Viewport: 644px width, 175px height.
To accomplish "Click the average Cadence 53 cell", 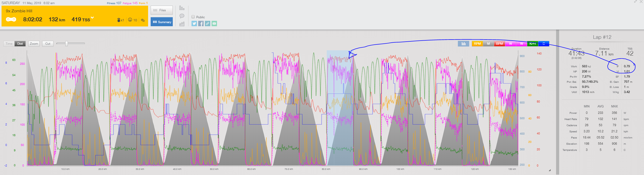I will tap(601, 125).
